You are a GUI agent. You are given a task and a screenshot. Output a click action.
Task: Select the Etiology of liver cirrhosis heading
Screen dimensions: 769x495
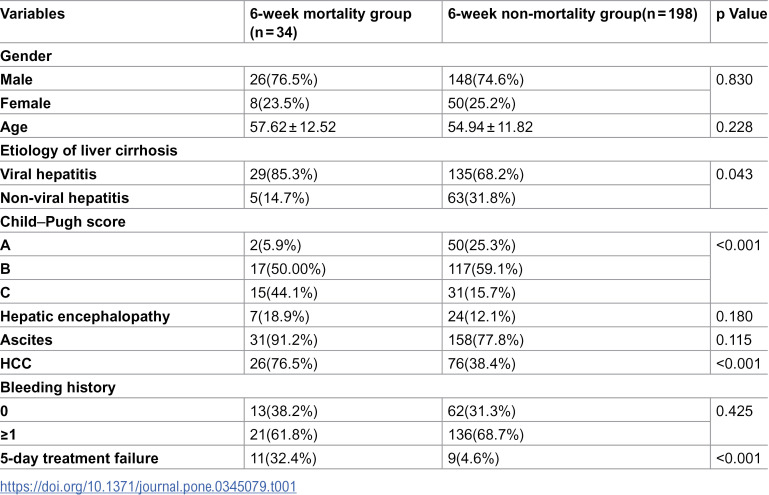pyautogui.click(x=89, y=151)
